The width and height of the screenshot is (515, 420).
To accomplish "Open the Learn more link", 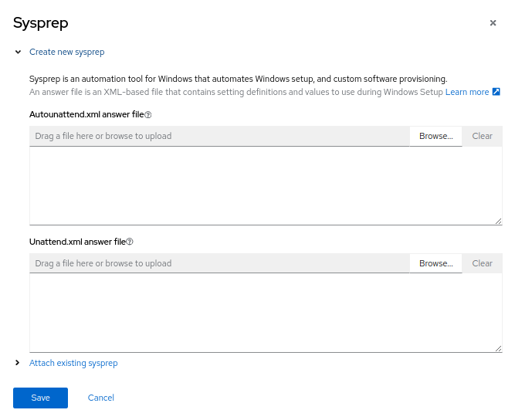I will click(x=467, y=92).
